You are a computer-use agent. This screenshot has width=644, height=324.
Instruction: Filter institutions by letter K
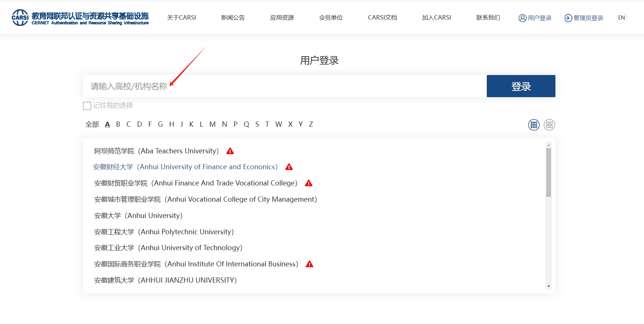(x=192, y=125)
